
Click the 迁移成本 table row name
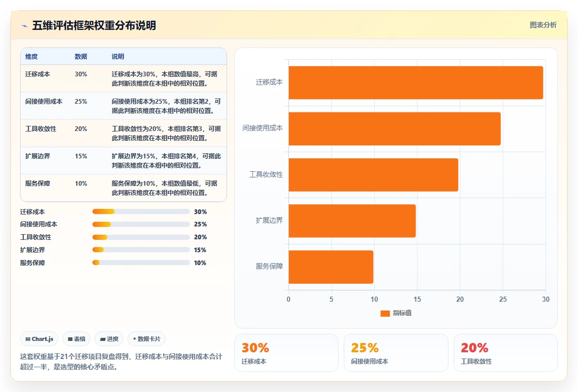38,74
